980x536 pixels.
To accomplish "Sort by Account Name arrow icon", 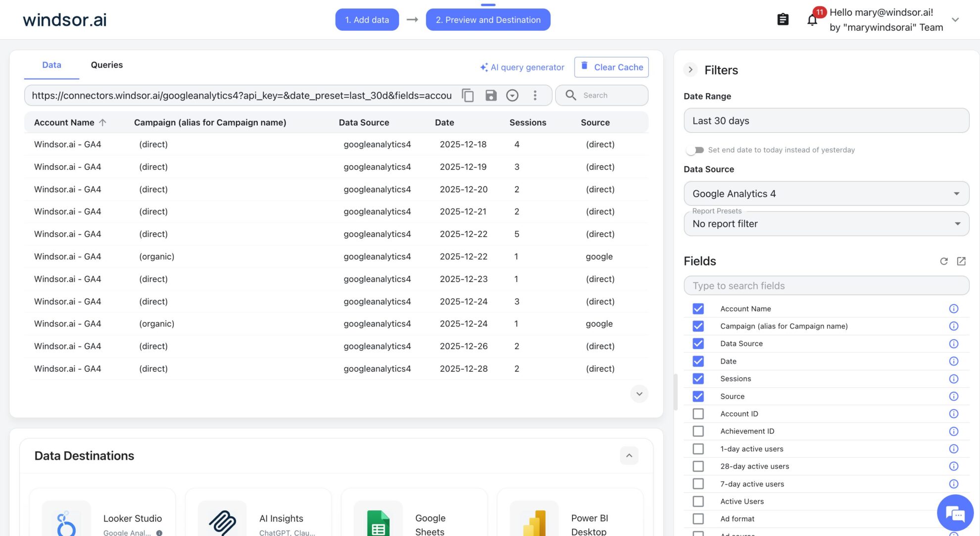I will click(x=102, y=122).
